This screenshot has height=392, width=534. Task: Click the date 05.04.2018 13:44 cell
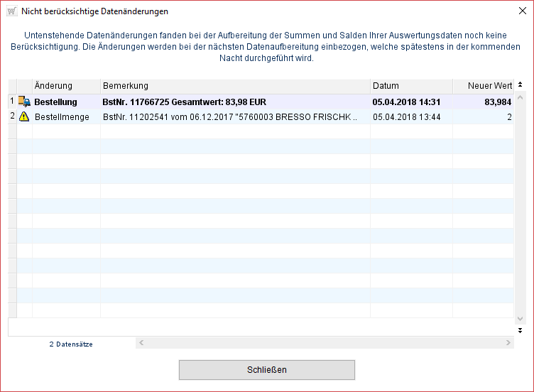(407, 116)
